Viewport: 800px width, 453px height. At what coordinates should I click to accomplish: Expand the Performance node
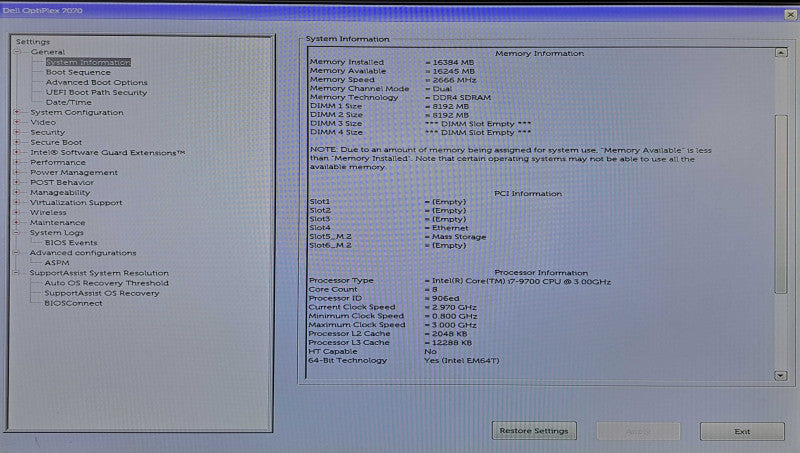coord(17,162)
